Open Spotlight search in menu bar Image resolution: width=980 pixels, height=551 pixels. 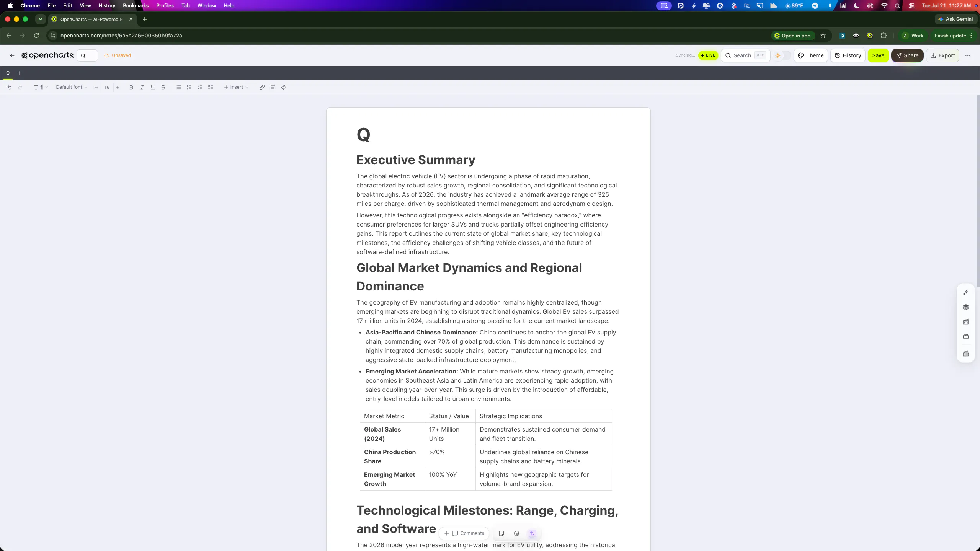click(x=897, y=5)
